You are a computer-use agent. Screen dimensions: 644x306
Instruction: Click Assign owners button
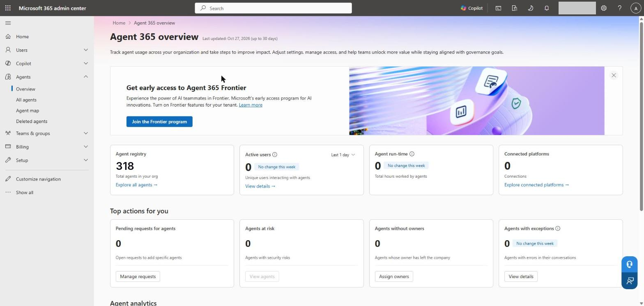[394, 276]
